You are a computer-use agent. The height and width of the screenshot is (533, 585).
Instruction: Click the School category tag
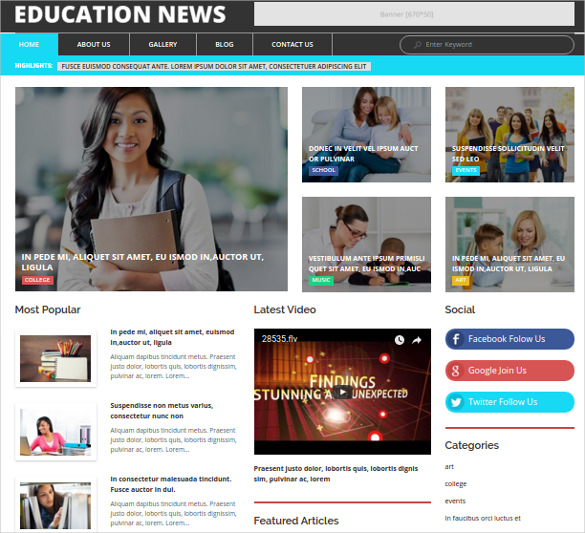(x=323, y=170)
